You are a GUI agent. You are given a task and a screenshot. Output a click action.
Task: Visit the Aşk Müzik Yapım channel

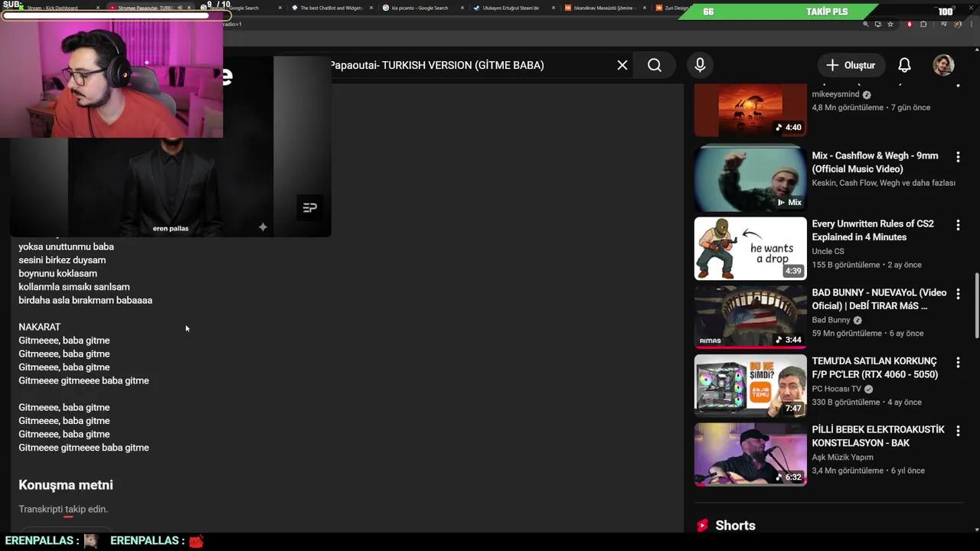pyautogui.click(x=844, y=457)
